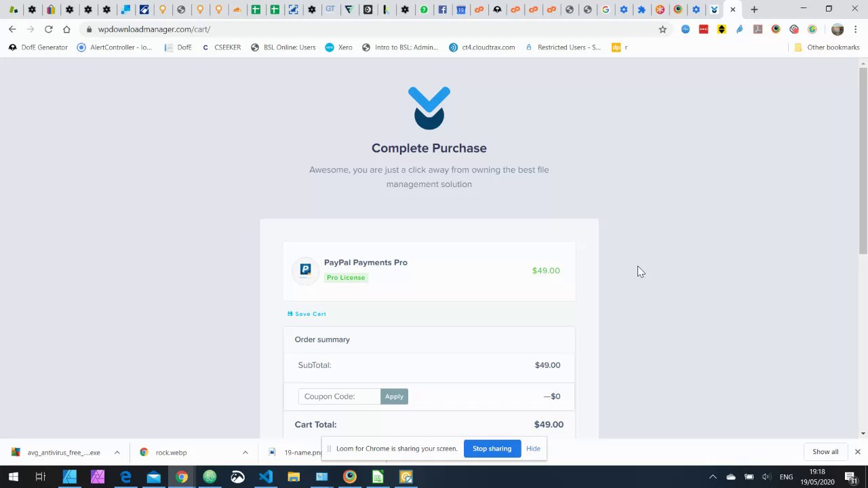Screen dimensions: 868x488
Task: Open the Affinity Photo taskbar icon
Action: [x=98, y=477]
